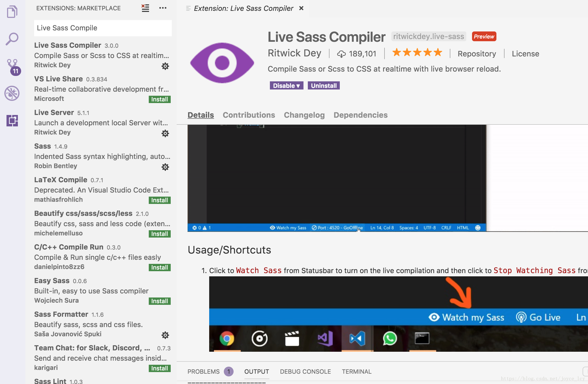
Task: Uninstall the Live Sass Compiler extension
Action: [x=324, y=86]
